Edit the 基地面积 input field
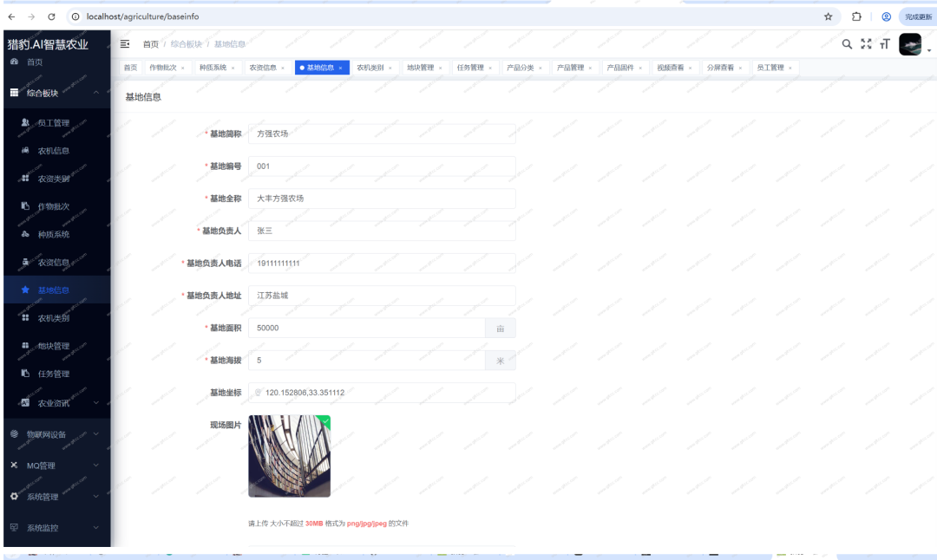This screenshot has width=937, height=560. click(366, 328)
